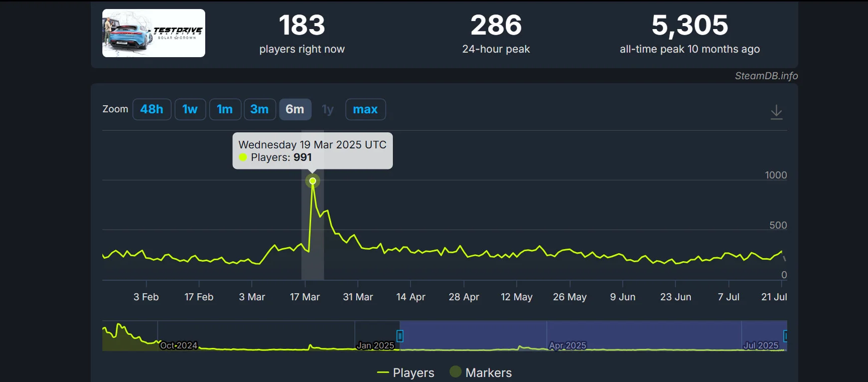Select the 6m zoom button
This screenshot has width=868, height=382.
click(295, 109)
